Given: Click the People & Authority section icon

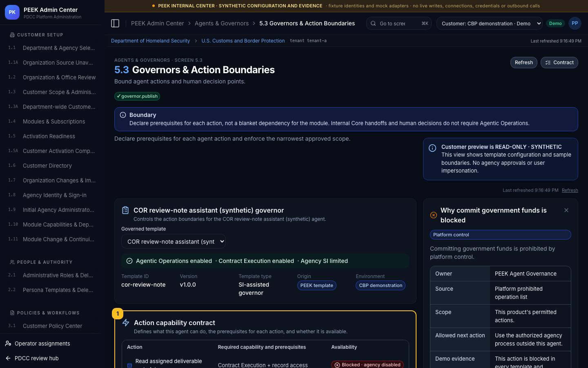Looking at the screenshot, I should (x=12, y=262).
